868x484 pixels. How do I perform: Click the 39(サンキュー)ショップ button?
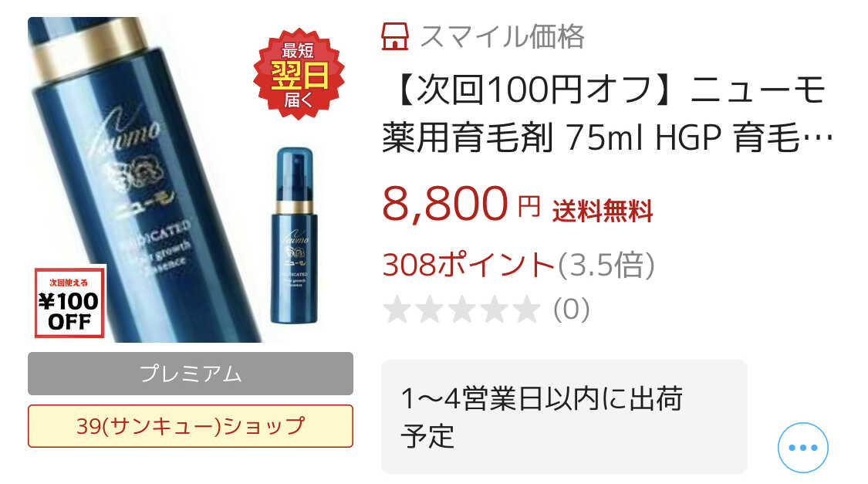(191, 426)
